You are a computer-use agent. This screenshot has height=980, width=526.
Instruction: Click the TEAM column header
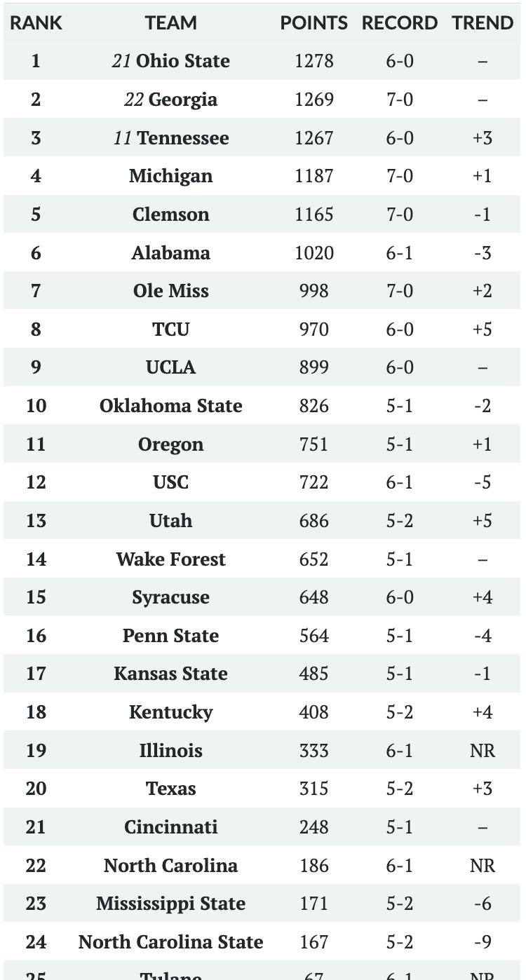170,23
